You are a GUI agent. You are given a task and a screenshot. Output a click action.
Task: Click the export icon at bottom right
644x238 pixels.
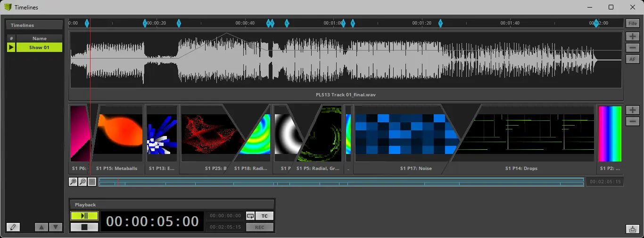[x=632, y=229]
